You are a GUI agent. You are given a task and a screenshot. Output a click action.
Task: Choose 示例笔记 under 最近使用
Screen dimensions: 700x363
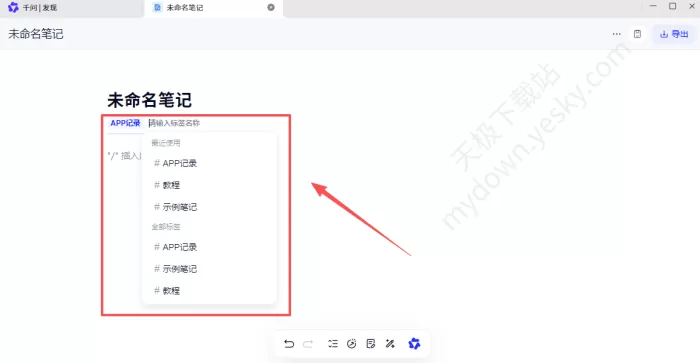tap(209, 207)
